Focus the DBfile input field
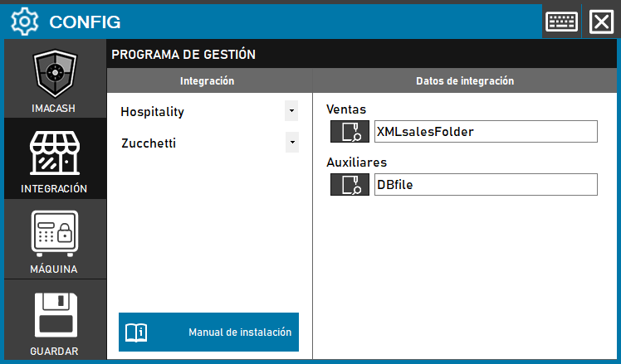This screenshot has height=364, width=621. [x=485, y=185]
